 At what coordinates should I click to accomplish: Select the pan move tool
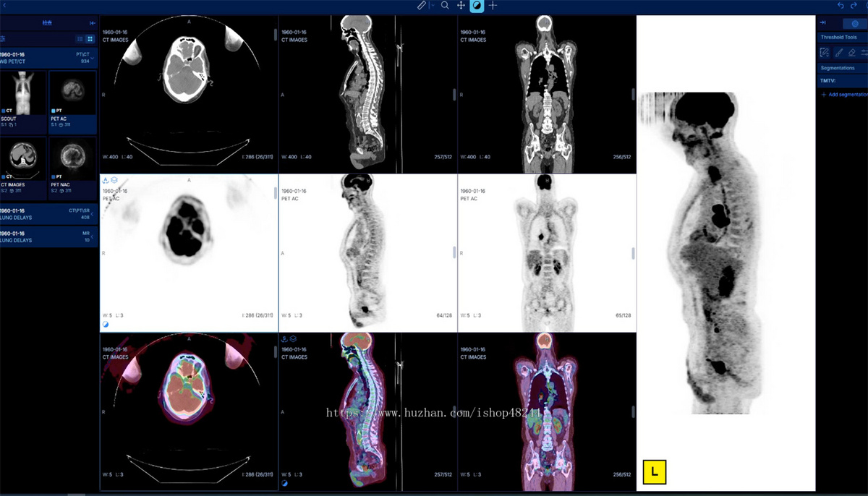[x=461, y=5]
